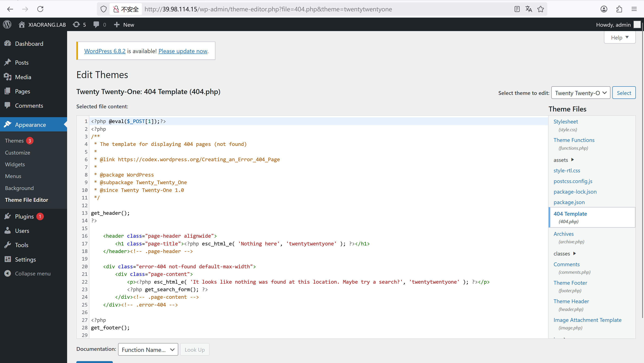Open the updates icon showing 5
644x363 pixels.
coord(79,25)
